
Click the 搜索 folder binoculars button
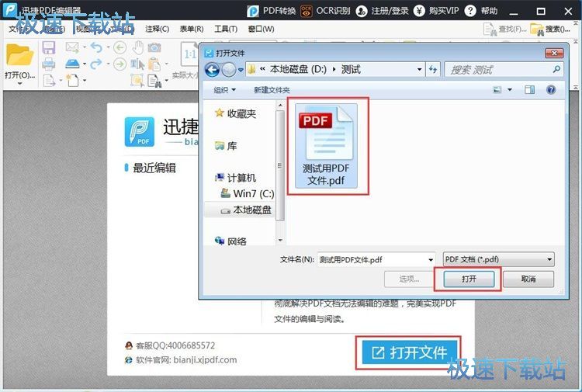[550, 29]
